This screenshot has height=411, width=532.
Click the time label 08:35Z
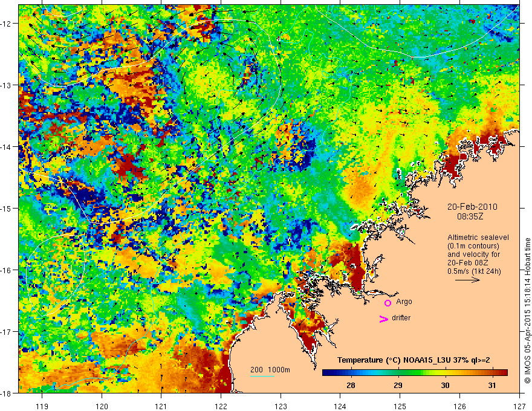click(470, 216)
